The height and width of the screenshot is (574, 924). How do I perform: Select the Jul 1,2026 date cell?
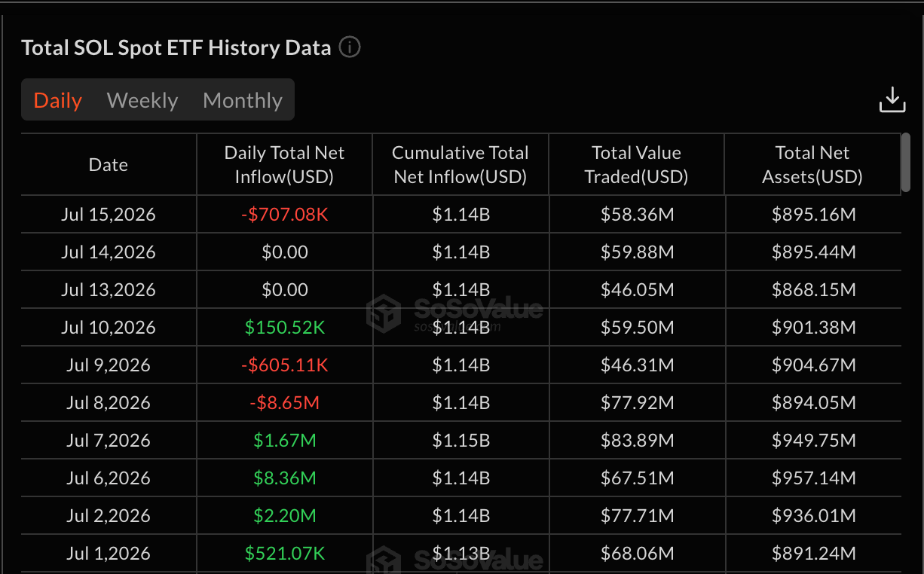point(109,554)
